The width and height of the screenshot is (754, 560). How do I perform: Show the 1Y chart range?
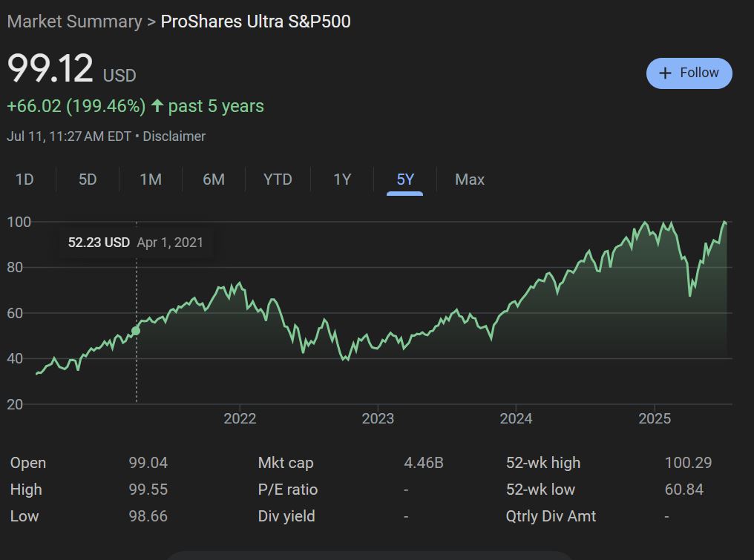pyautogui.click(x=342, y=179)
